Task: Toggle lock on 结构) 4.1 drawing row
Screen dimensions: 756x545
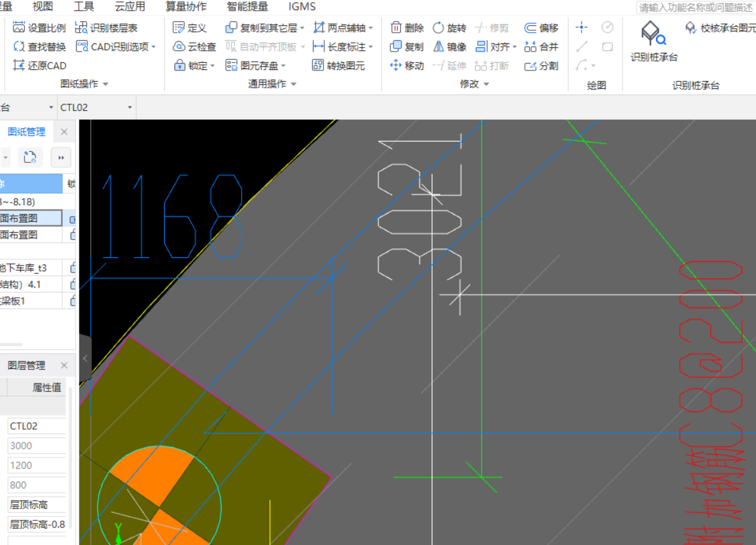Action: coord(72,284)
